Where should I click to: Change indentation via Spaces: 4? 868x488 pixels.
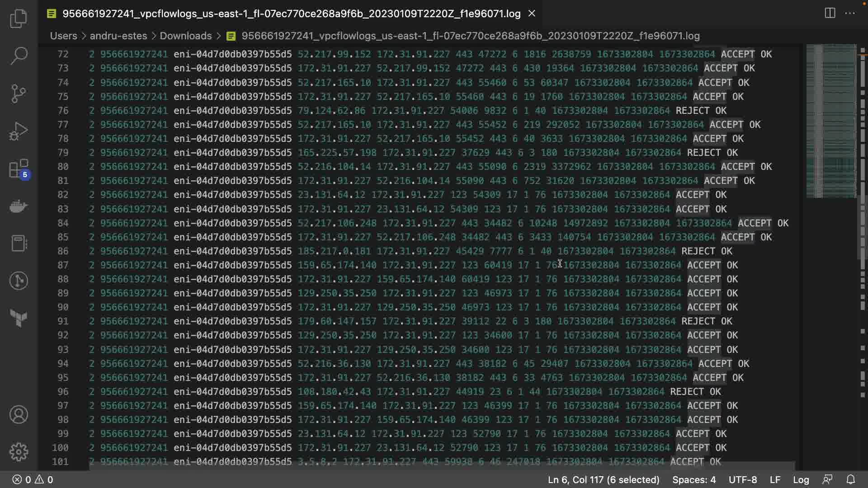(x=693, y=479)
